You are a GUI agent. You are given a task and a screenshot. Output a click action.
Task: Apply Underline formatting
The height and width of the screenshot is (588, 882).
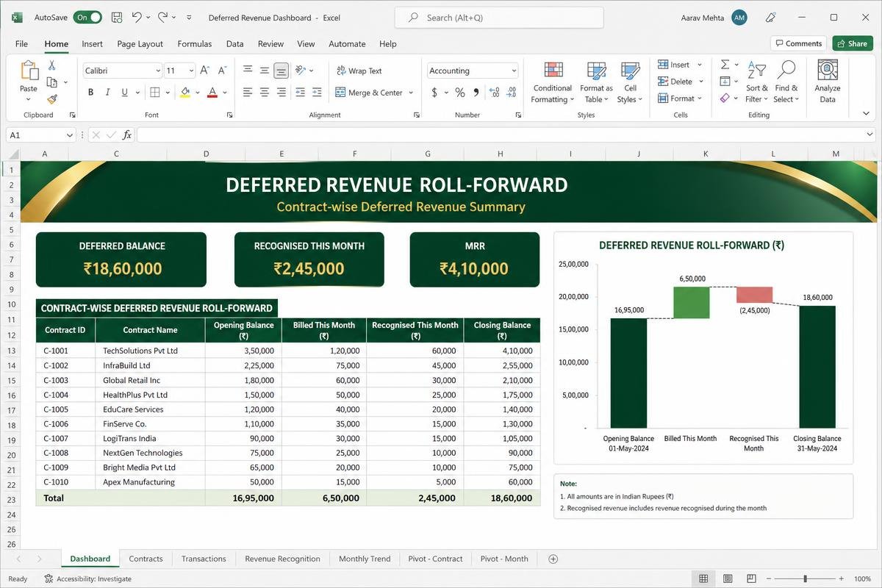[x=125, y=93]
